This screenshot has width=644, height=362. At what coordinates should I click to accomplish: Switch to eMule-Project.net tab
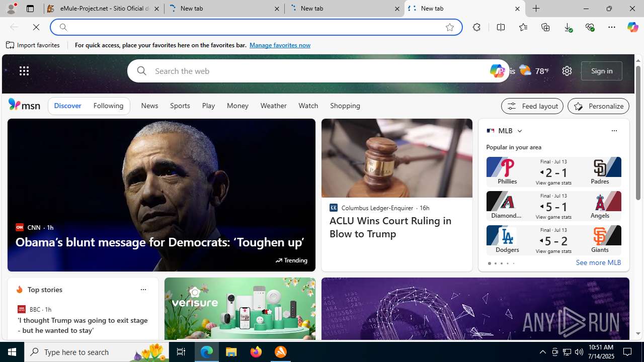104,9
